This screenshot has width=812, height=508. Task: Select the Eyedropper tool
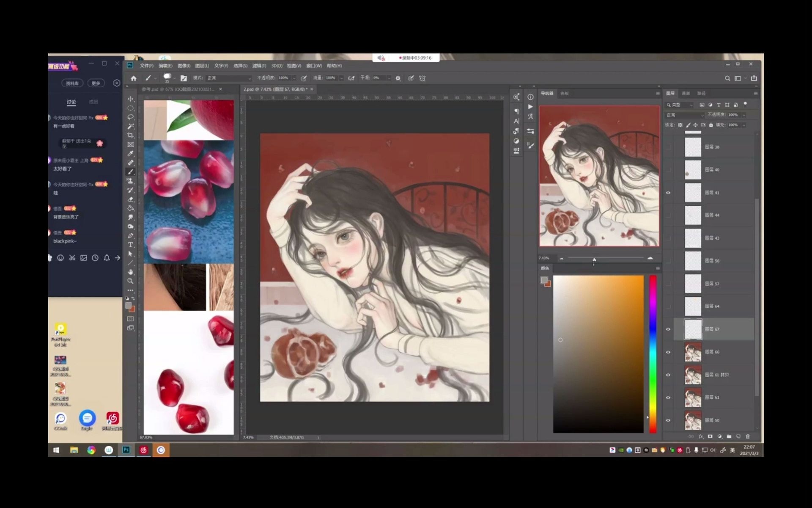pyautogui.click(x=130, y=154)
